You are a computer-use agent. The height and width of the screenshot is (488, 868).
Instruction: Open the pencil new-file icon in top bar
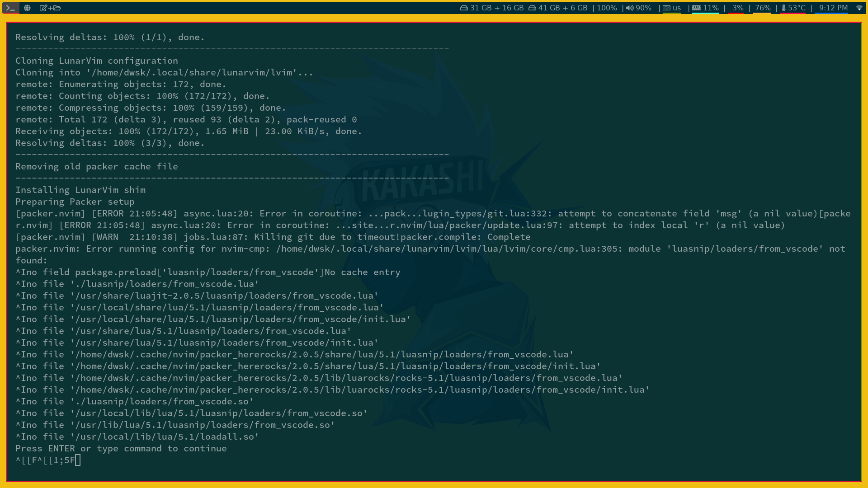pos(43,8)
